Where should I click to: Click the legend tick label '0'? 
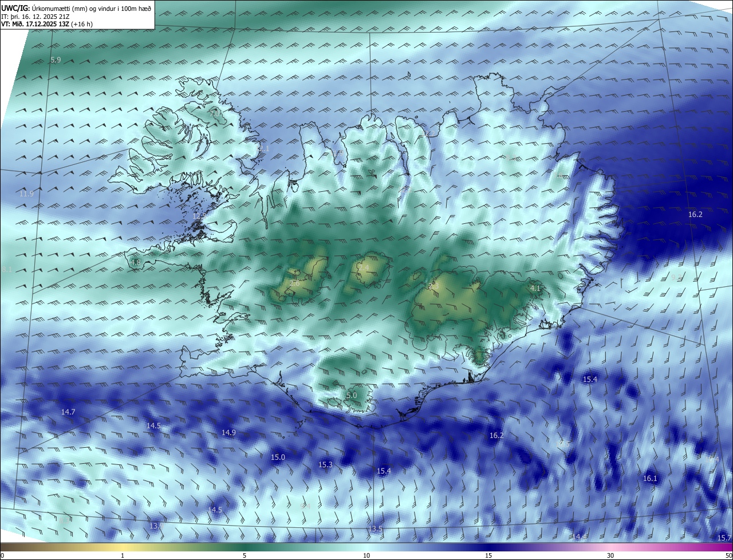(x=2, y=555)
